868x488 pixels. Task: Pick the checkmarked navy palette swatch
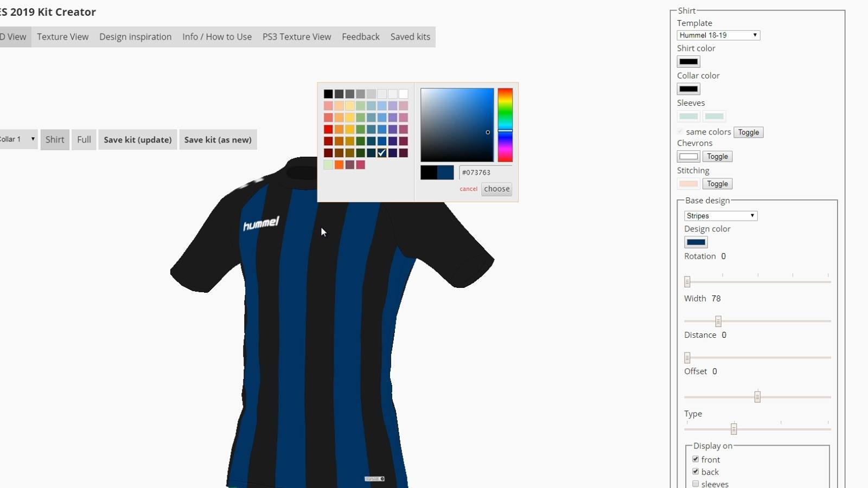382,153
